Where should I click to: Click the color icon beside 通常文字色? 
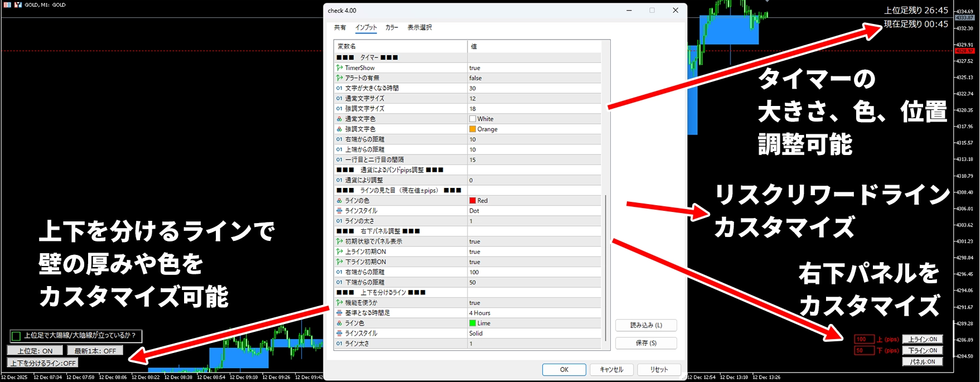point(339,119)
